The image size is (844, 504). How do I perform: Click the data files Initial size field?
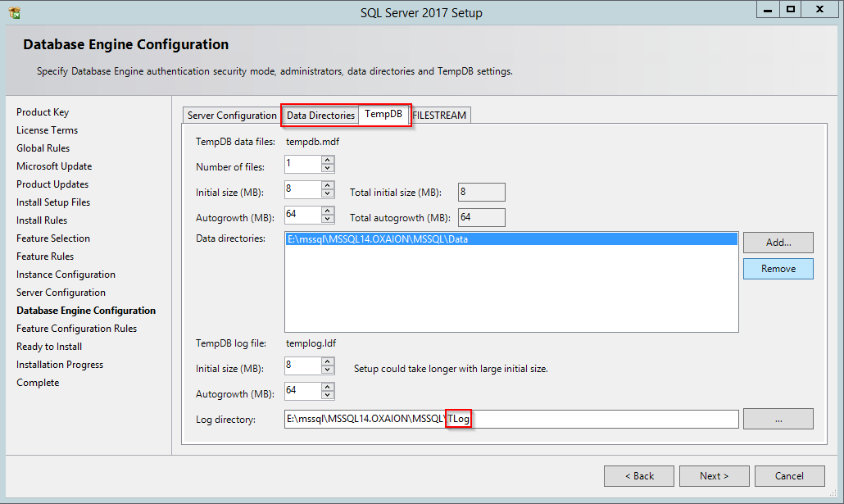[x=303, y=189]
